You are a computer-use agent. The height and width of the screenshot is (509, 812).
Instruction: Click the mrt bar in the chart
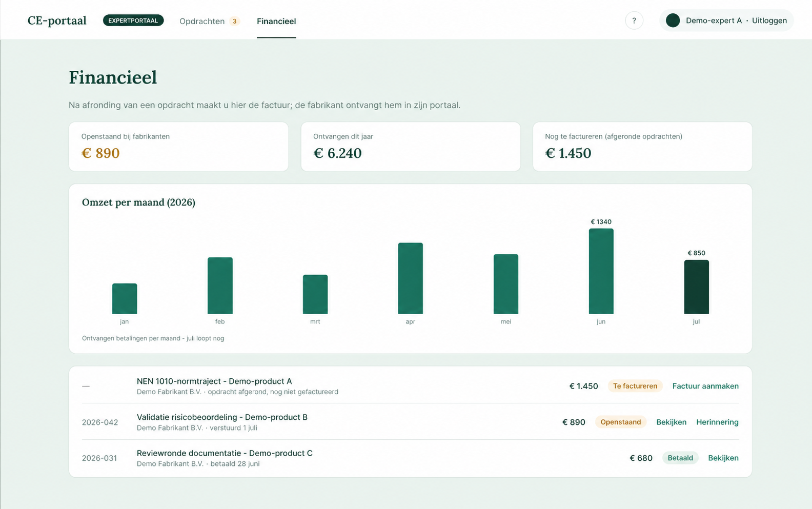pos(315,294)
